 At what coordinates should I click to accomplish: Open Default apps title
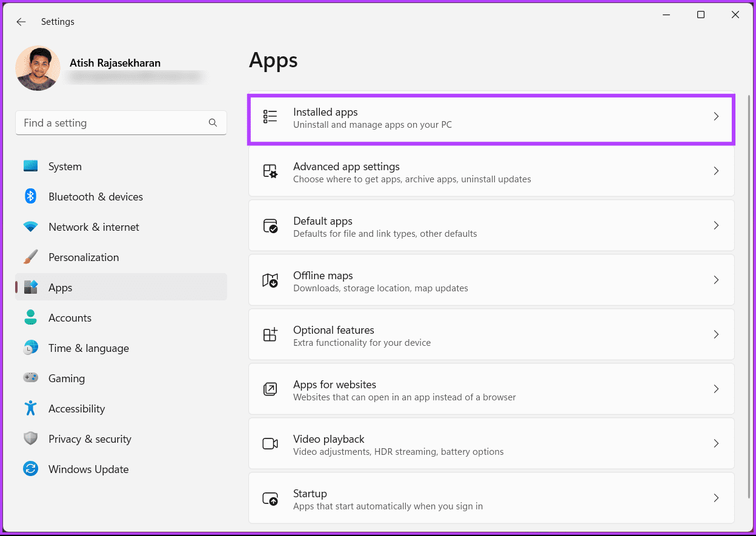323,221
